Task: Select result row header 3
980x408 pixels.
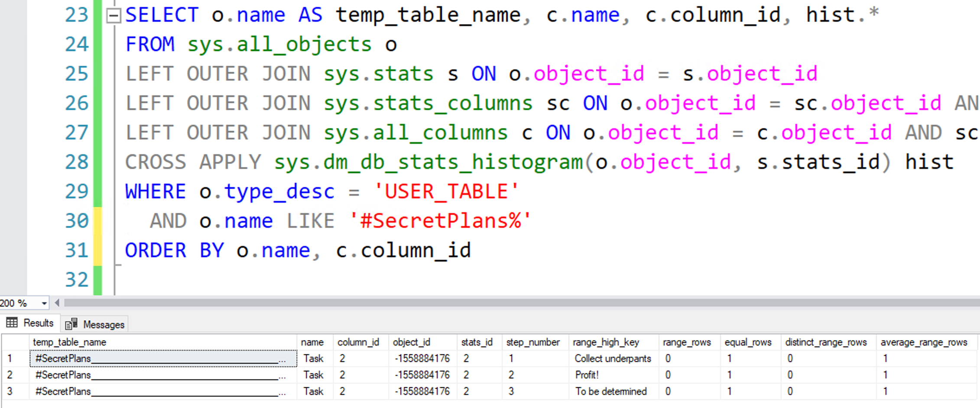Action: coord(15,392)
